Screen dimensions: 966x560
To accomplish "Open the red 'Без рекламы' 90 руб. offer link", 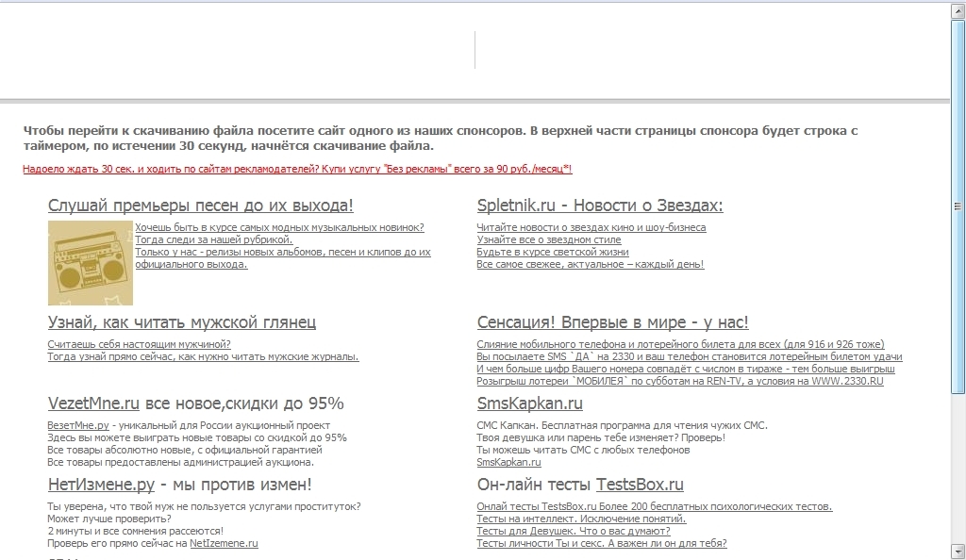I will pos(297,169).
